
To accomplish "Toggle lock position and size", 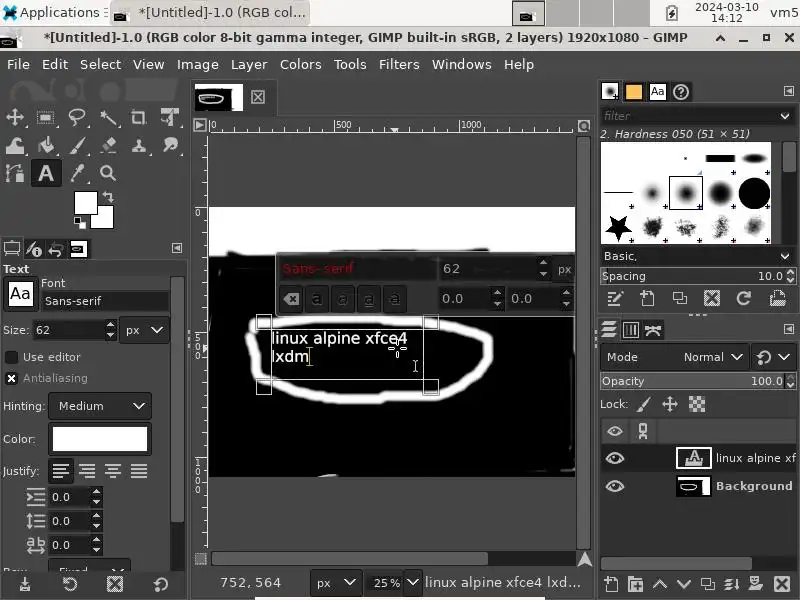I will (670, 405).
